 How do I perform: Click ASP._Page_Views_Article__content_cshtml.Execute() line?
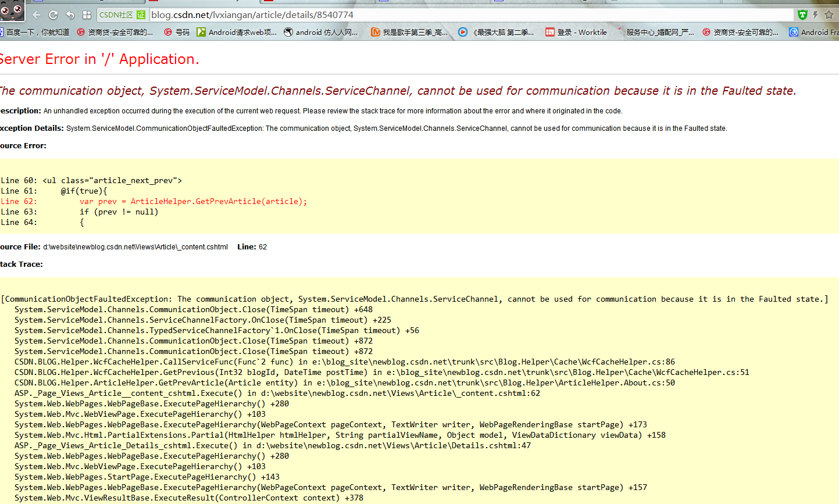point(277,393)
